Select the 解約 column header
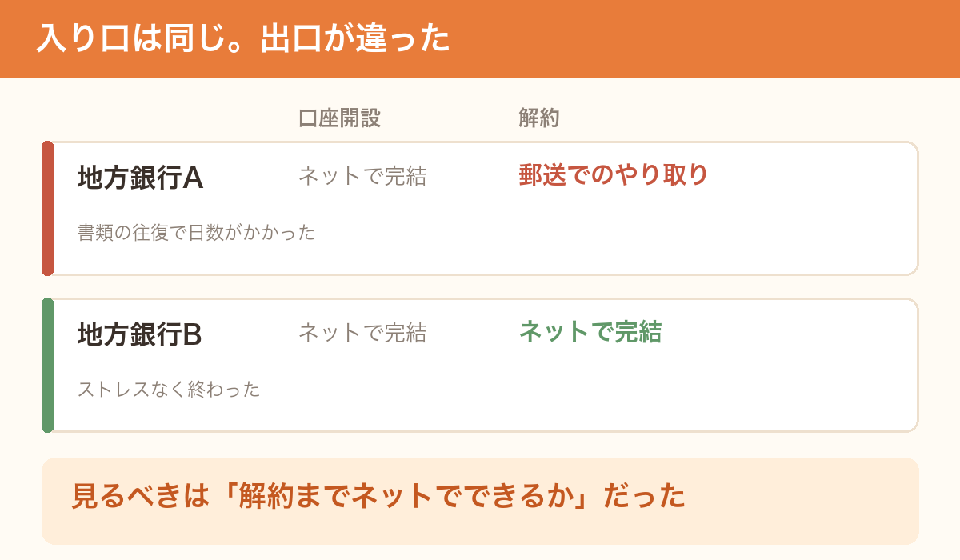 [539, 118]
